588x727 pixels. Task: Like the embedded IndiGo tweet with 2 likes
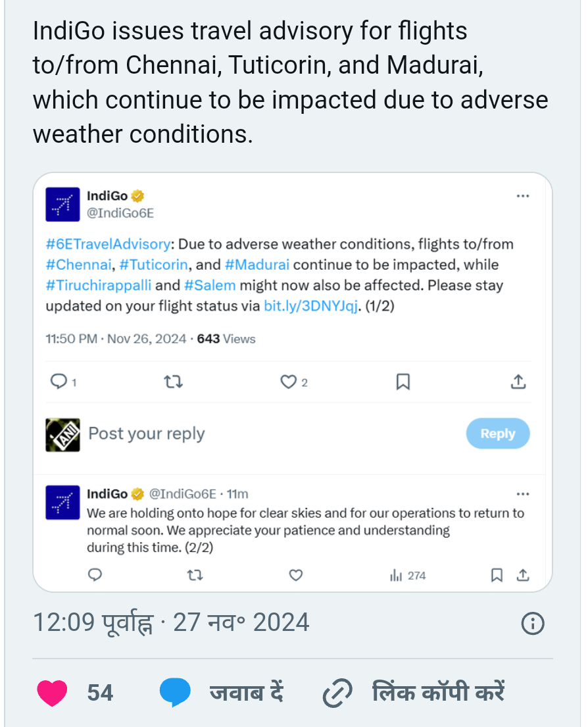[x=288, y=382]
